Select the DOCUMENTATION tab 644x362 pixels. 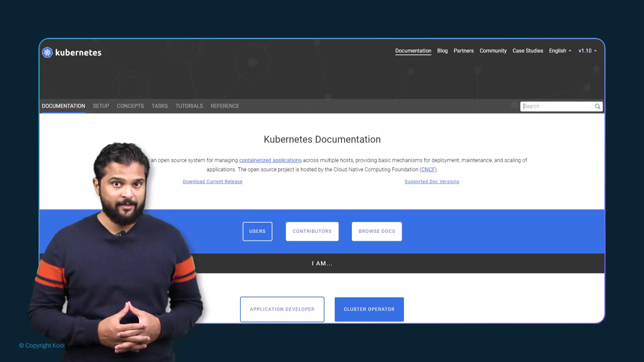tap(63, 106)
